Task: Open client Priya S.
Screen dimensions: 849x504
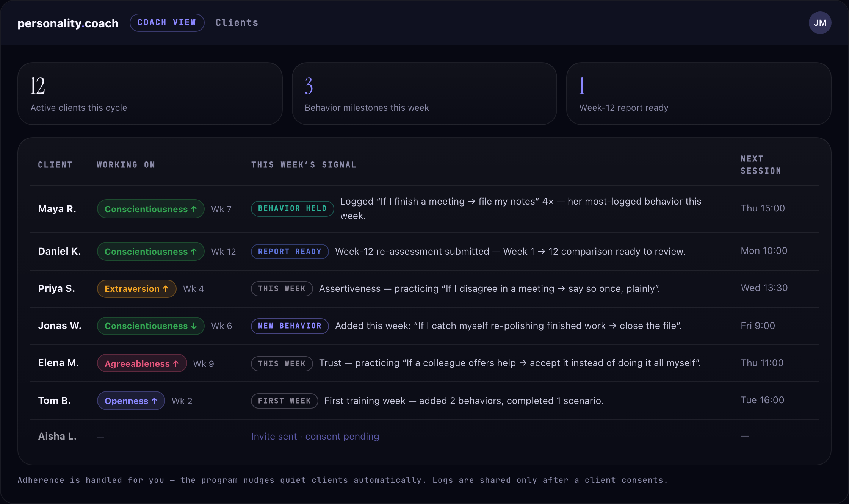Action: coord(56,288)
